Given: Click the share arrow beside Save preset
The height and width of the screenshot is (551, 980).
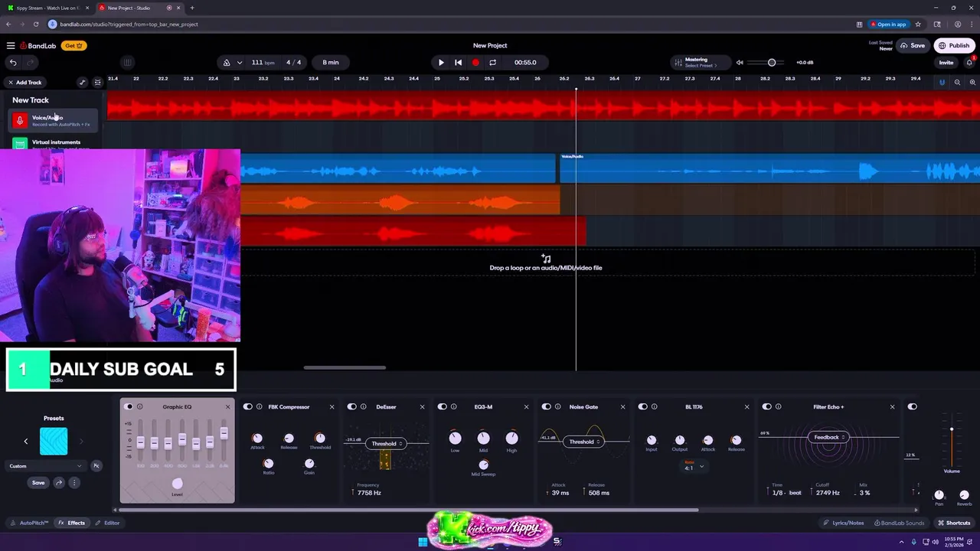Looking at the screenshot, I should [59, 483].
